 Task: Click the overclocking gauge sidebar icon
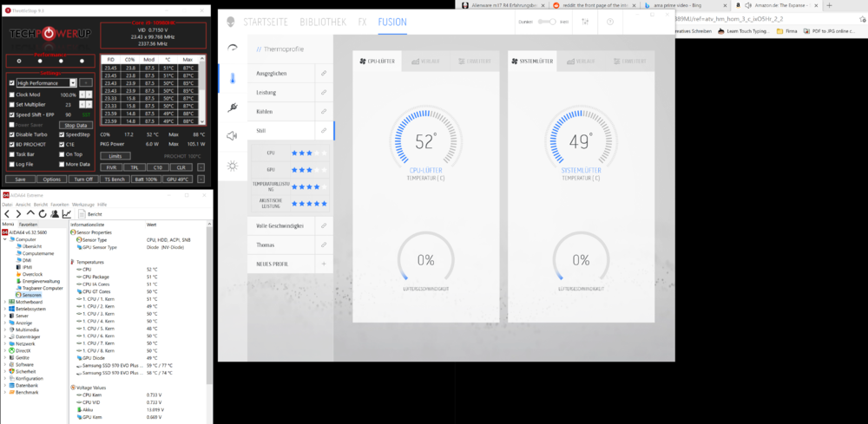tap(232, 49)
